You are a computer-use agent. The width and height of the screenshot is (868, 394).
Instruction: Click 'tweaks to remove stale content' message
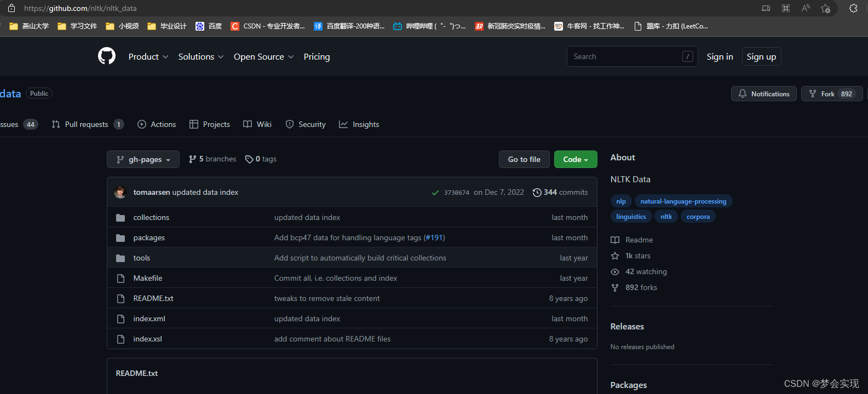click(327, 299)
